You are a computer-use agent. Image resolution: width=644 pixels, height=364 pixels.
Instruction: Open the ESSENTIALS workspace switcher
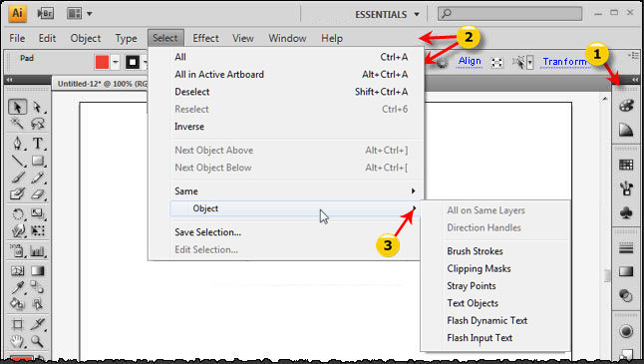pyautogui.click(x=387, y=14)
